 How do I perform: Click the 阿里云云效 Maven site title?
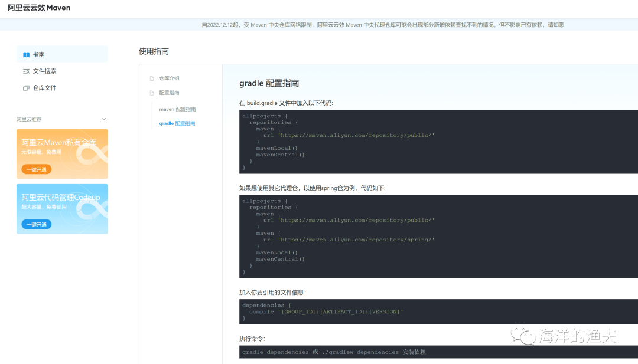[x=39, y=8]
